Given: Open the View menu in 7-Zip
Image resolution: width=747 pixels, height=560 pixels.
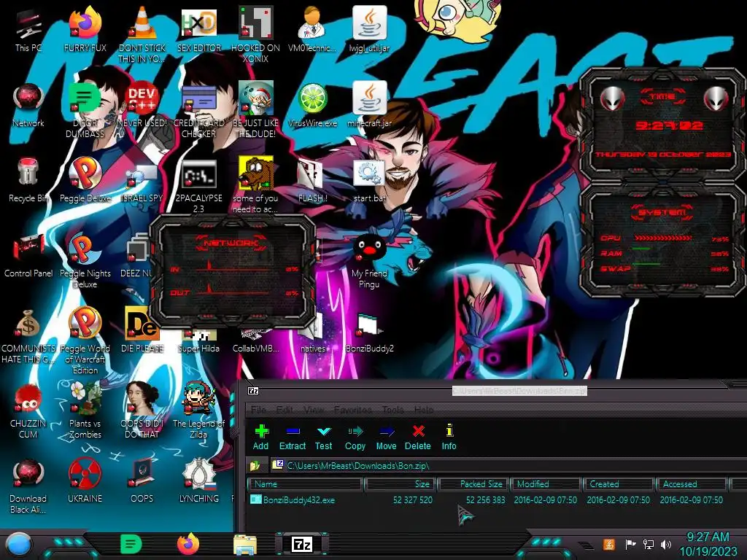Looking at the screenshot, I should tap(314, 410).
